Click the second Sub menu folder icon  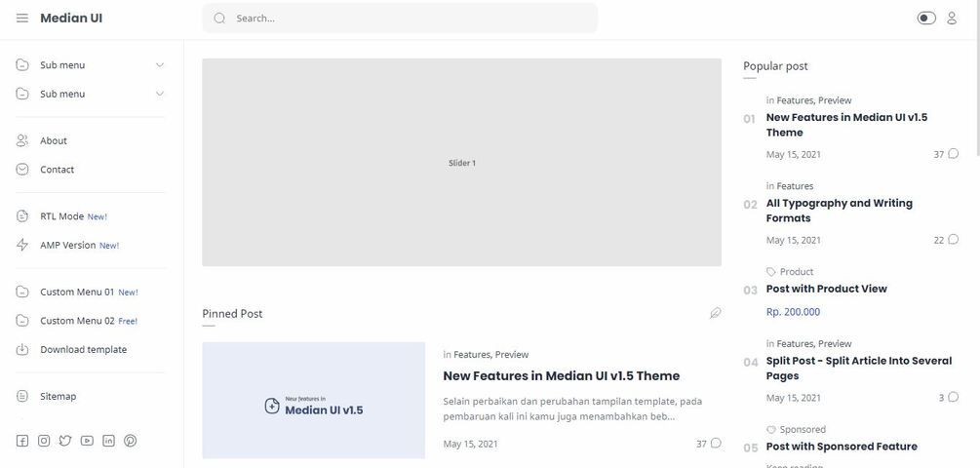[x=21, y=94]
